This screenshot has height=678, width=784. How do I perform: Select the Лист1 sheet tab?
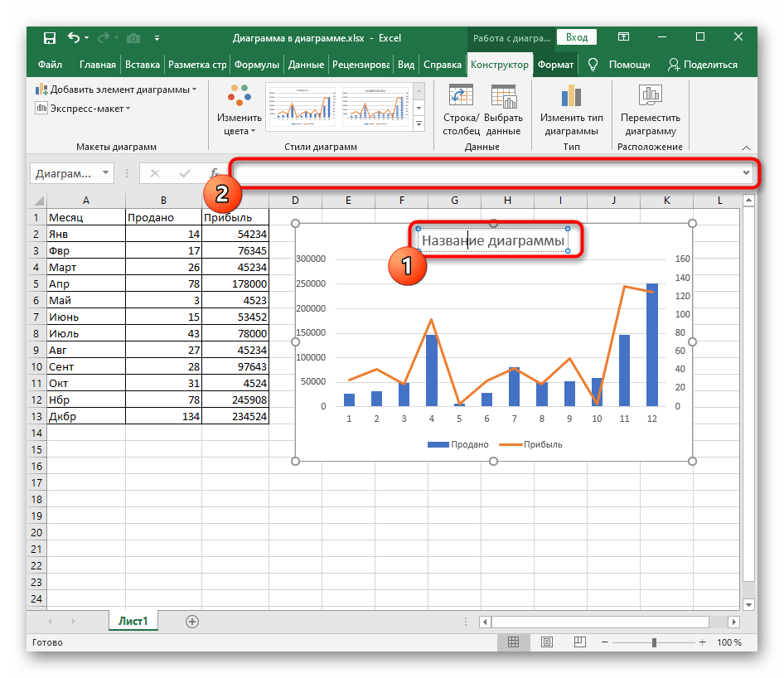[133, 621]
